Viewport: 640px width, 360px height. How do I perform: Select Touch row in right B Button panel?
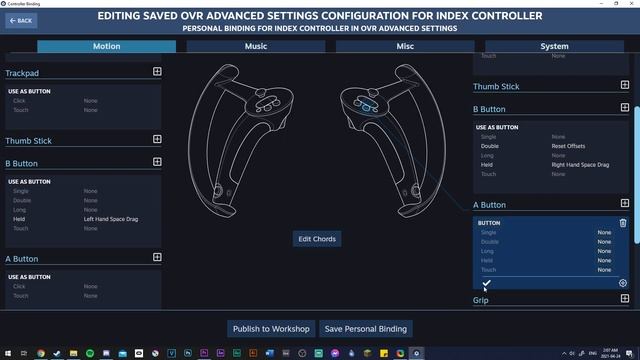point(551,174)
